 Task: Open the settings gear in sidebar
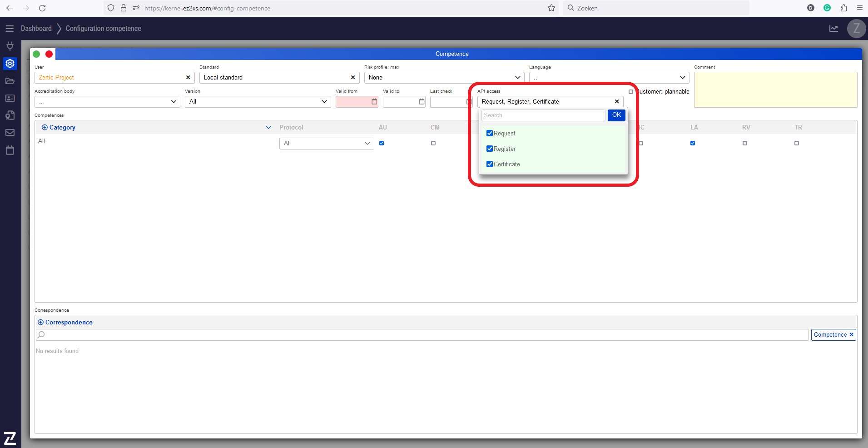point(10,64)
